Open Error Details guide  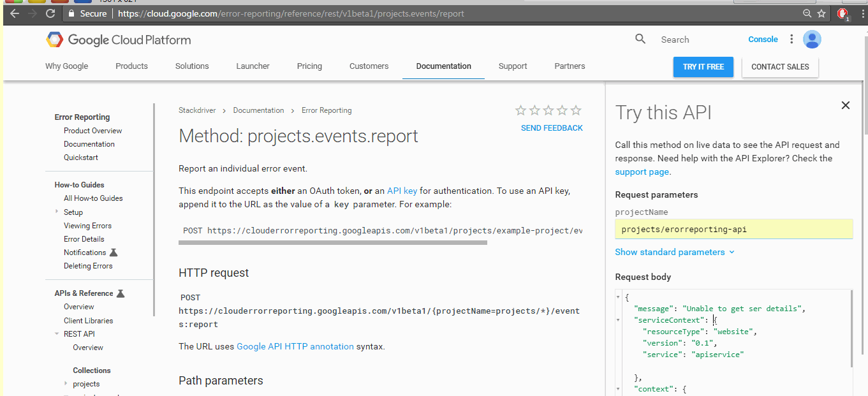[84, 239]
